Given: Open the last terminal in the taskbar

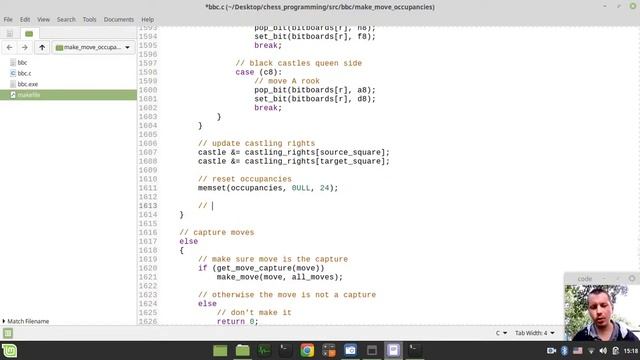Looking at the screenshot, I should [415, 351].
